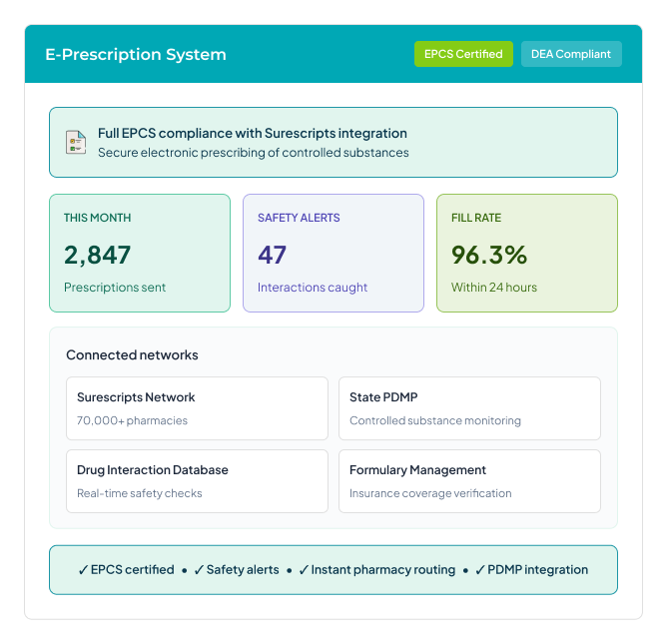Open the Safety Alerts card

tap(333, 253)
